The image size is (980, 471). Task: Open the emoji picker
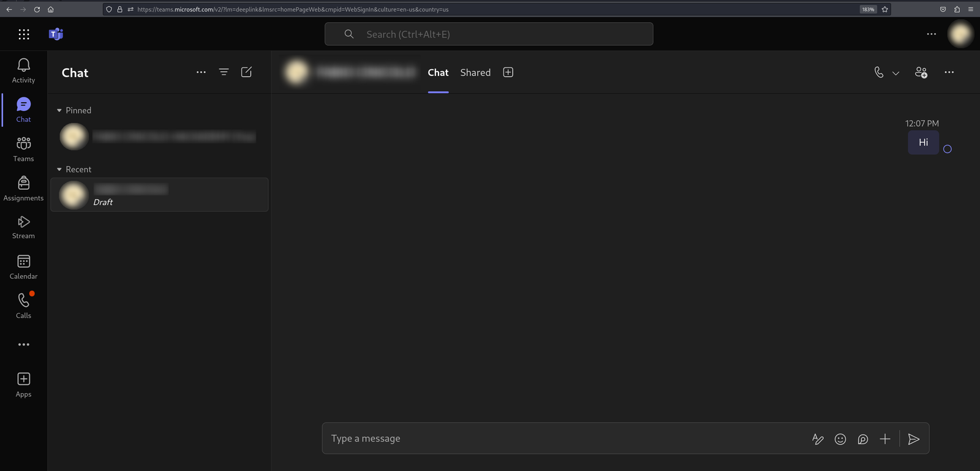840,439
